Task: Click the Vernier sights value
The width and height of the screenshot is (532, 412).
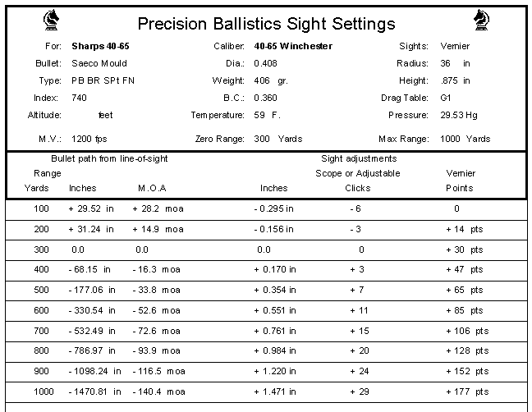Action: click(x=455, y=46)
